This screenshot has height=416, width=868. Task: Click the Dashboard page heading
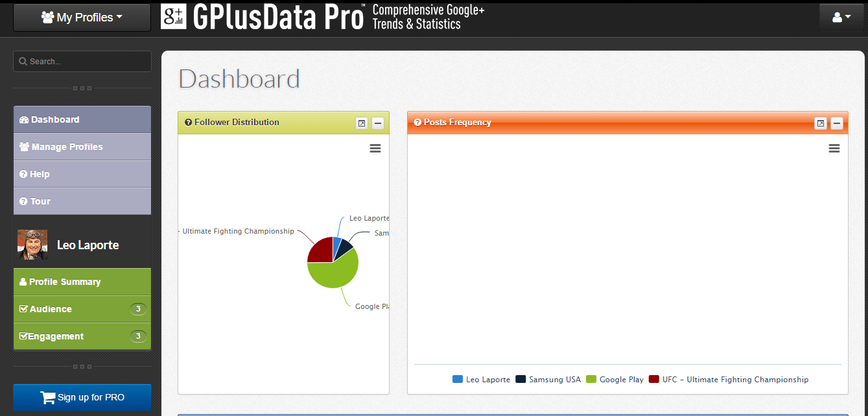click(239, 79)
